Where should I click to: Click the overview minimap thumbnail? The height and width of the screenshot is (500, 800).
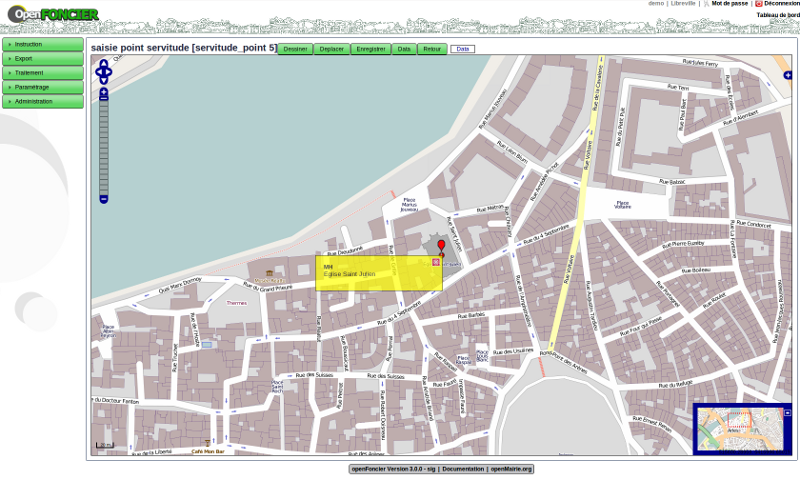click(x=738, y=429)
